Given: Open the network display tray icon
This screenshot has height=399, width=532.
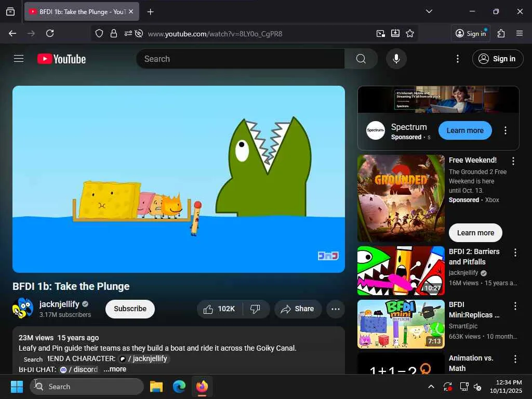Looking at the screenshot, I should click(464, 387).
